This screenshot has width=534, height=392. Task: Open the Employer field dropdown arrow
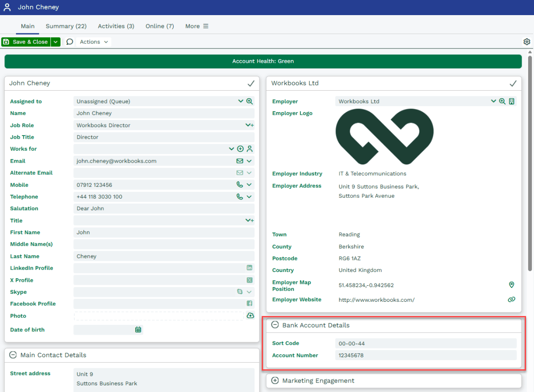coord(494,101)
